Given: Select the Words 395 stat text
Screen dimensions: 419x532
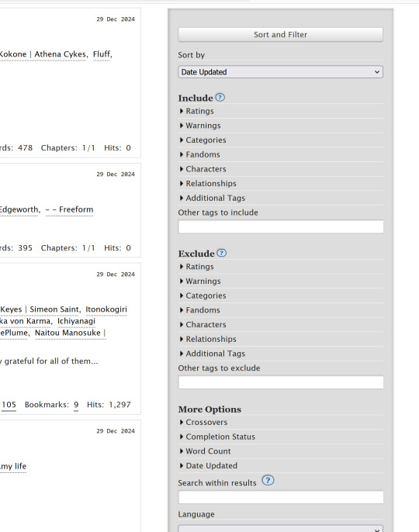Looking at the screenshot, I should coord(16,248).
